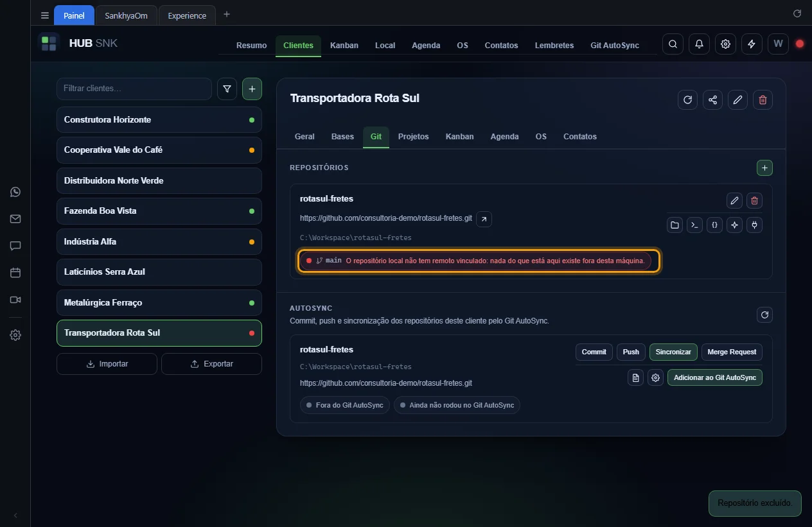The width and height of the screenshot is (812, 527).
Task: Open the AutoSync log document icon
Action: (635, 377)
